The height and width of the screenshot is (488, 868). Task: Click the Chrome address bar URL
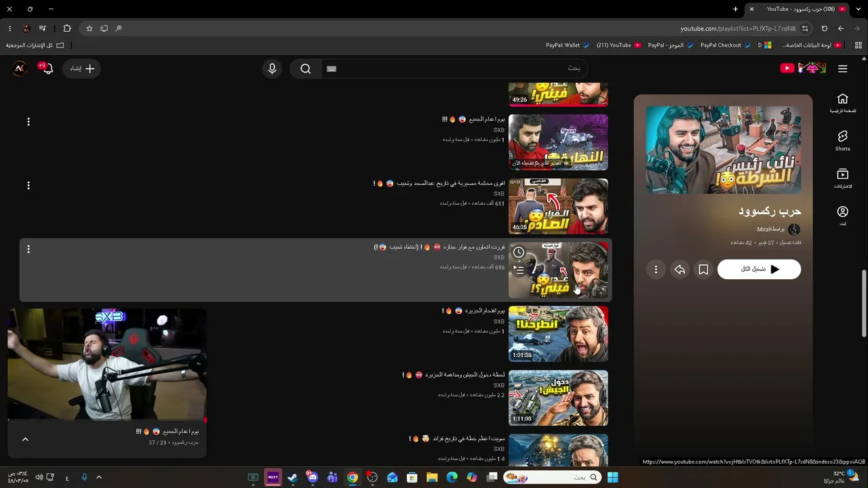(738, 28)
